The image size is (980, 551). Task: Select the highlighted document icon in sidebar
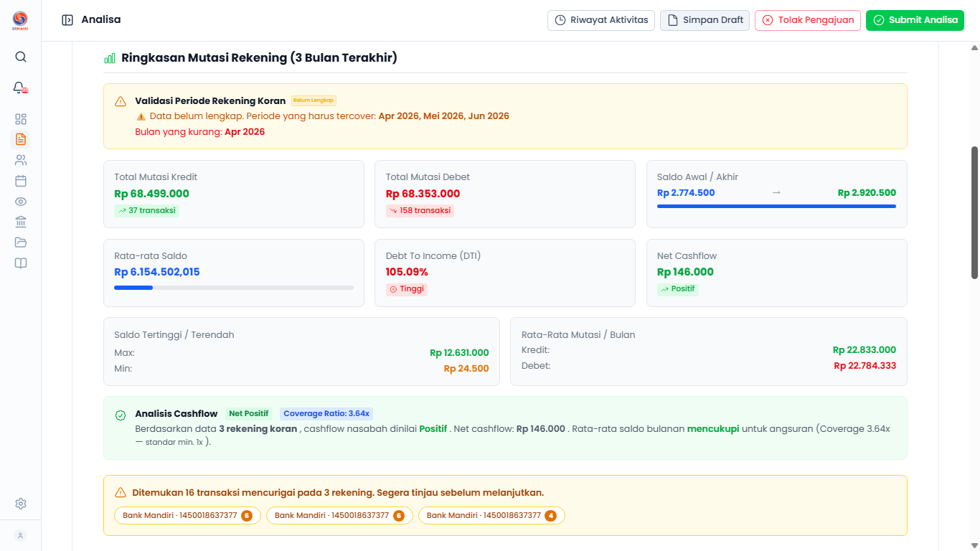click(x=21, y=139)
